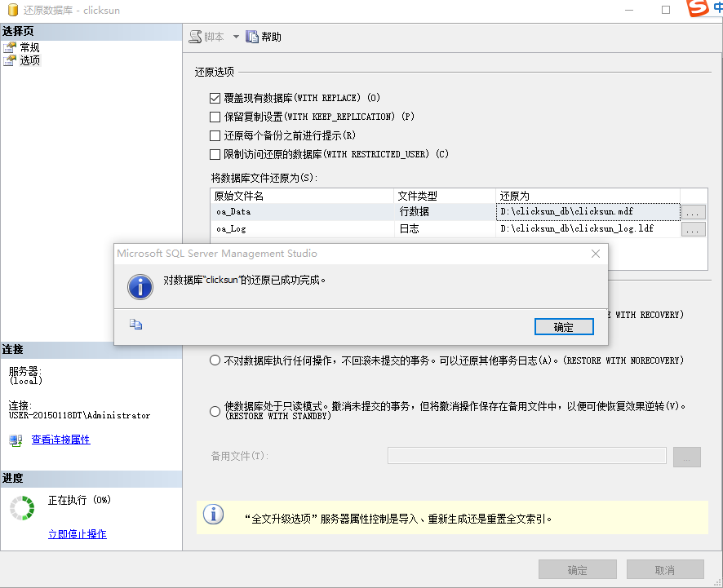Open the script dropdown arrow

236,37
